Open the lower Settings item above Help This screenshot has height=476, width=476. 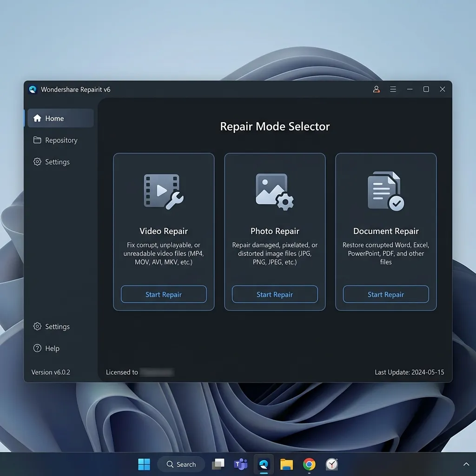click(60, 326)
